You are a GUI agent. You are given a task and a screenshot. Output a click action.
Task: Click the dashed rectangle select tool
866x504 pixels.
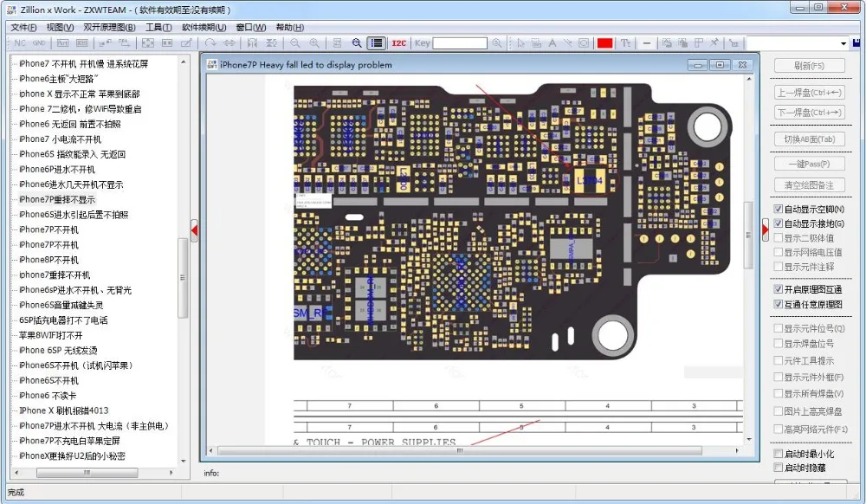pos(536,43)
